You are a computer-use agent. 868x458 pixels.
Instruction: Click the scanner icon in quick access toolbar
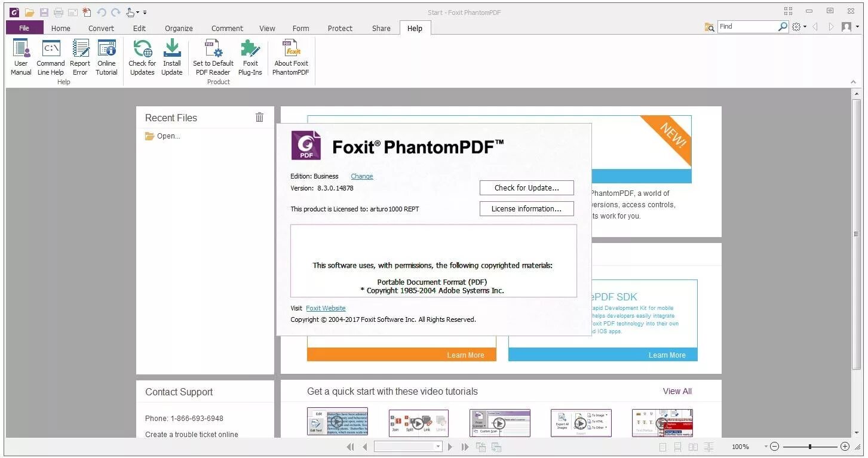click(72, 12)
